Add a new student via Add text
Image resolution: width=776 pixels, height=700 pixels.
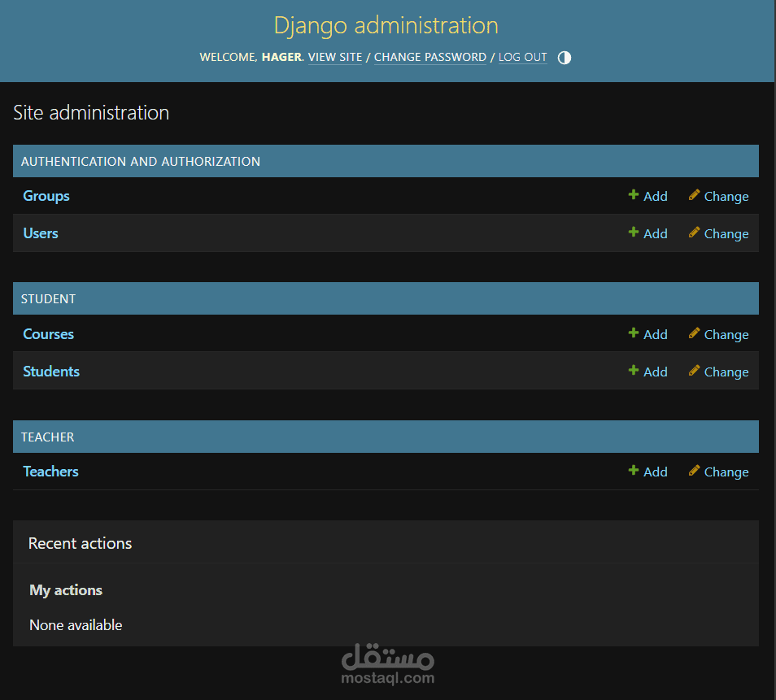pos(656,372)
